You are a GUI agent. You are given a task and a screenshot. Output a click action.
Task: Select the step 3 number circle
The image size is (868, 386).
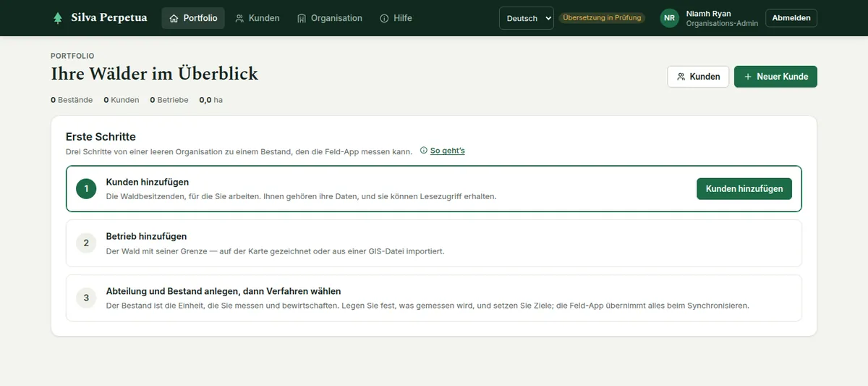click(86, 298)
